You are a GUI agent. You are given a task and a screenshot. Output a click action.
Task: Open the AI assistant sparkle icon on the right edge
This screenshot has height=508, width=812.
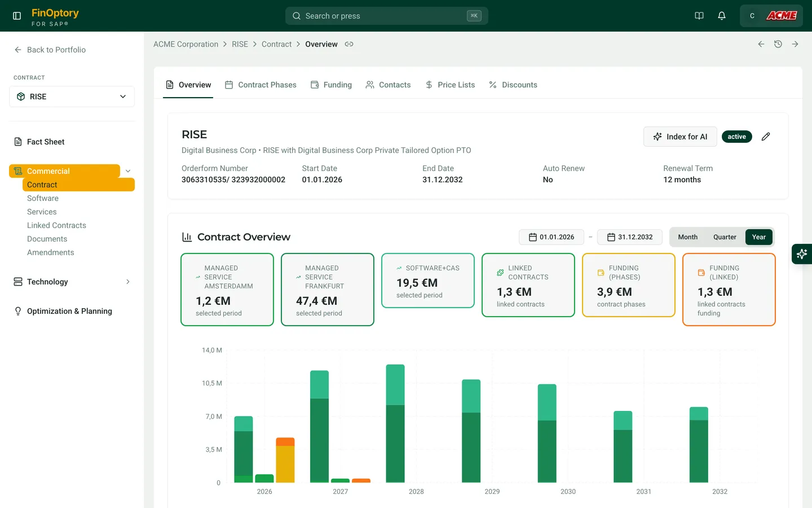(801, 254)
